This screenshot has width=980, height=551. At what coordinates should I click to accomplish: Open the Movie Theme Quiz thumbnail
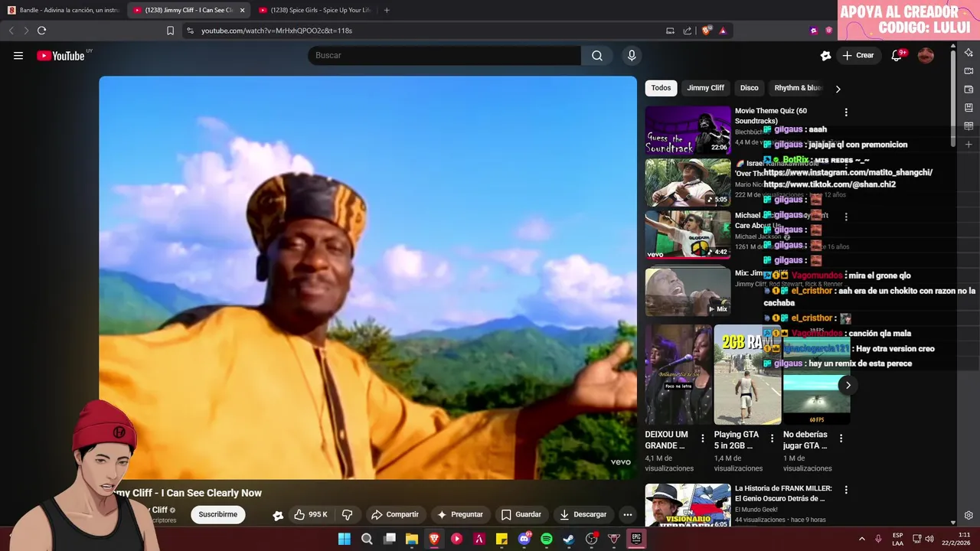pyautogui.click(x=688, y=130)
